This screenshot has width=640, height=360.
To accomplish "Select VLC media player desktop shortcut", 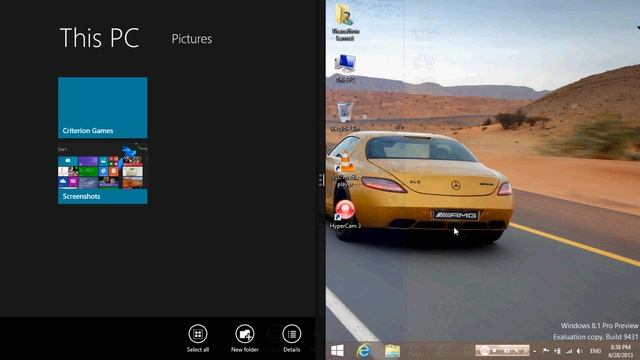I will click(x=345, y=169).
